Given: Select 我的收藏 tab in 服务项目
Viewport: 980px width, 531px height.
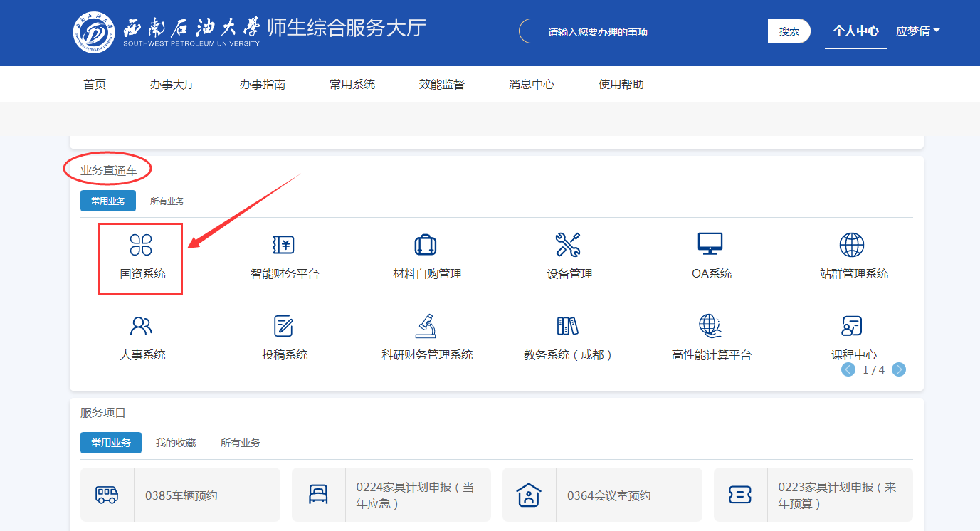Looking at the screenshot, I should coord(176,443).
